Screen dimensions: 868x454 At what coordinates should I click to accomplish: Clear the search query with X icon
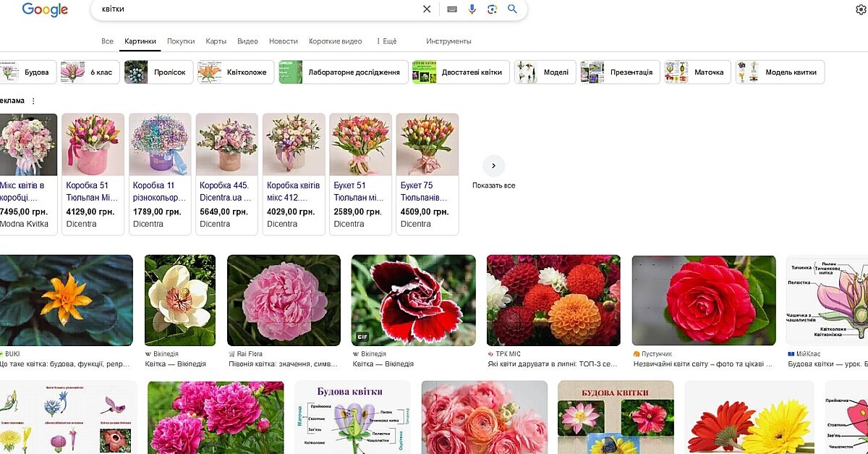click(427, 9)
